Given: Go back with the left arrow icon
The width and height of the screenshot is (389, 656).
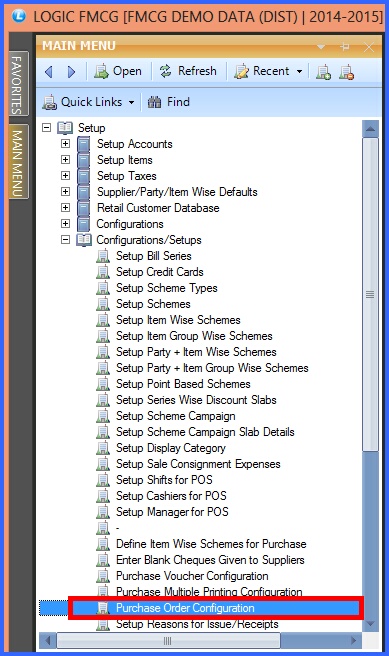Looking at the screenshot, I should [49, 72].
